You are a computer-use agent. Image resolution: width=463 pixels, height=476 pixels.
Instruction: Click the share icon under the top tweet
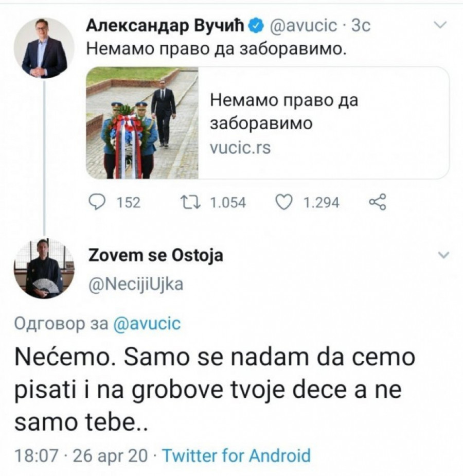click(x=378, y=202)
